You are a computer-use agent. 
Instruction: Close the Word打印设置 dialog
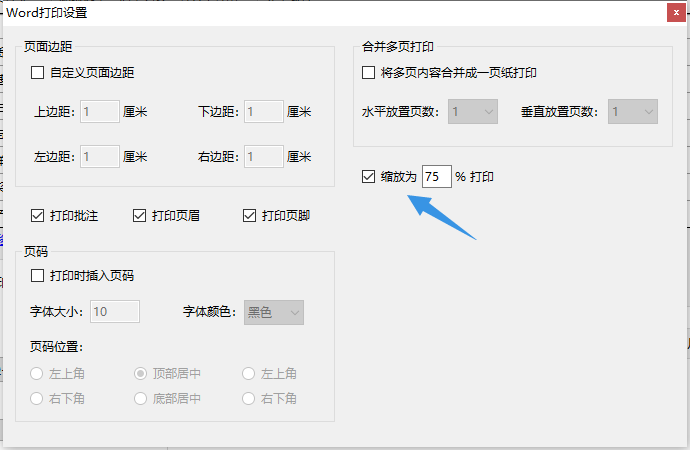676,13
